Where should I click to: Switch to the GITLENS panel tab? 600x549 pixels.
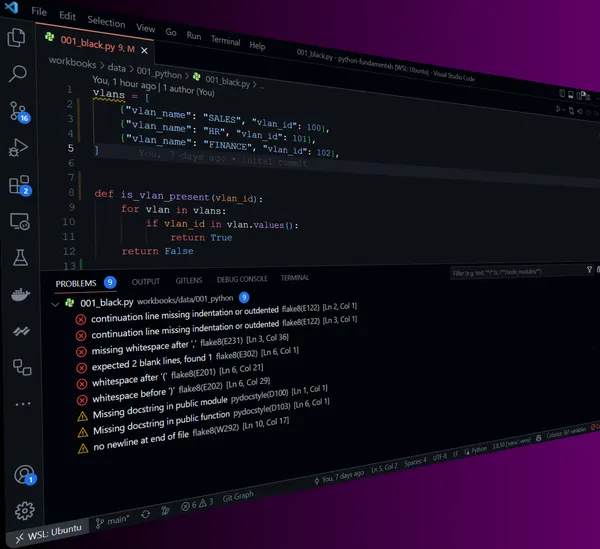click(x=189, y=280)
